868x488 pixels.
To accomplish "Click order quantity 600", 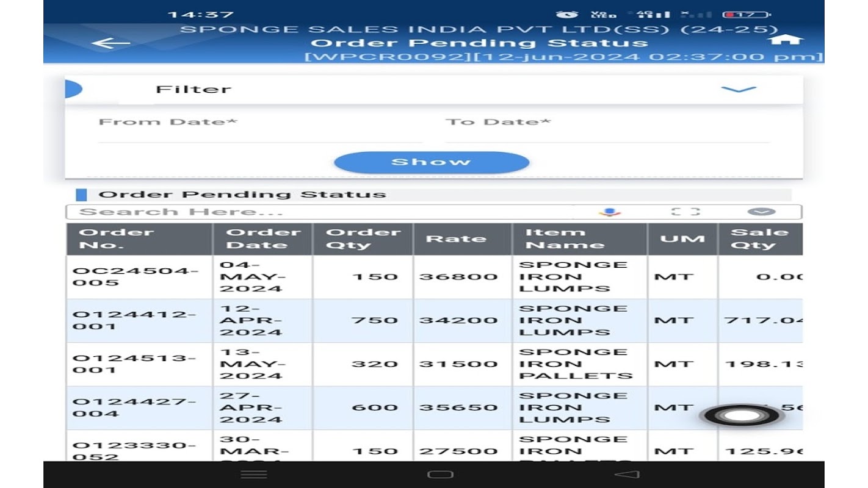I will 375,407.
